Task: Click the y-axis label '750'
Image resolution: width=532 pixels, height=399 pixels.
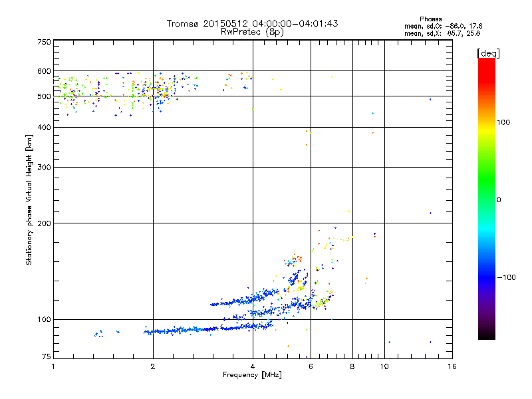Action: tap(44, 42)
